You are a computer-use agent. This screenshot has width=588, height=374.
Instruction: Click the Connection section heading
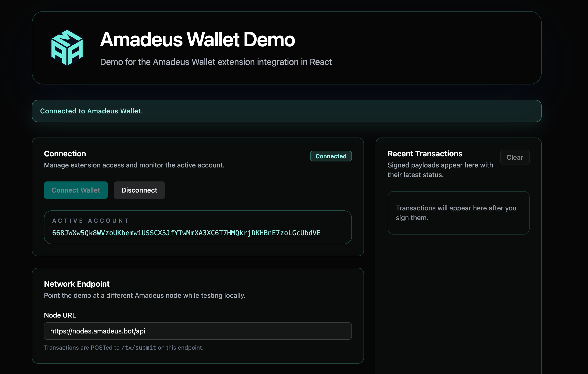(65, 154)
